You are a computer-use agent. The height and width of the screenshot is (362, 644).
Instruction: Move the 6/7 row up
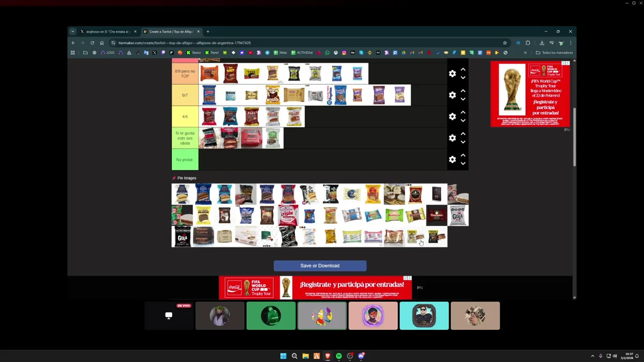463,91
